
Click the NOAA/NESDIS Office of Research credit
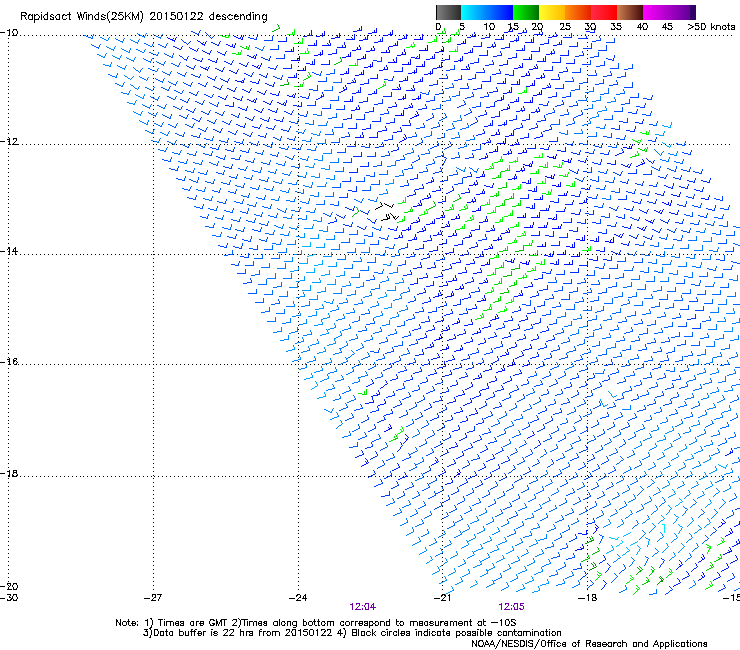(589, 644)
